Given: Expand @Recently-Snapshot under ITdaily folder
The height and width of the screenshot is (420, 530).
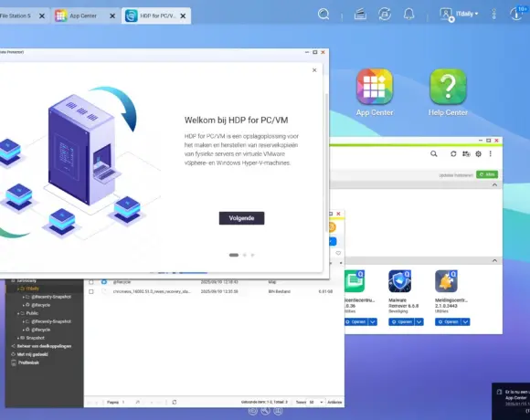Looking at the screenshot, I should 24,297.
